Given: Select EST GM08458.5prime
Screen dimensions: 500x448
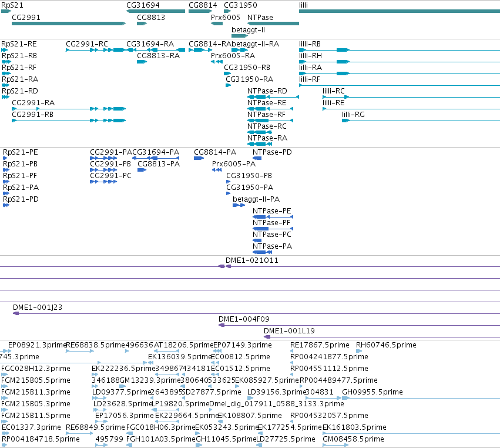Looking at the screenshot, I should [x=353, y=439].
